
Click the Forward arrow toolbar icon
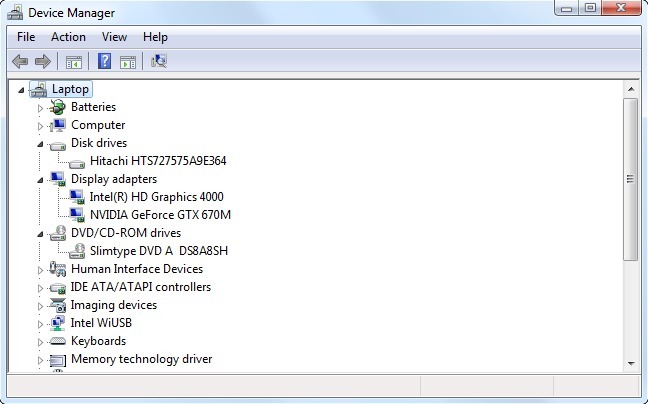[x=43, y=62]
